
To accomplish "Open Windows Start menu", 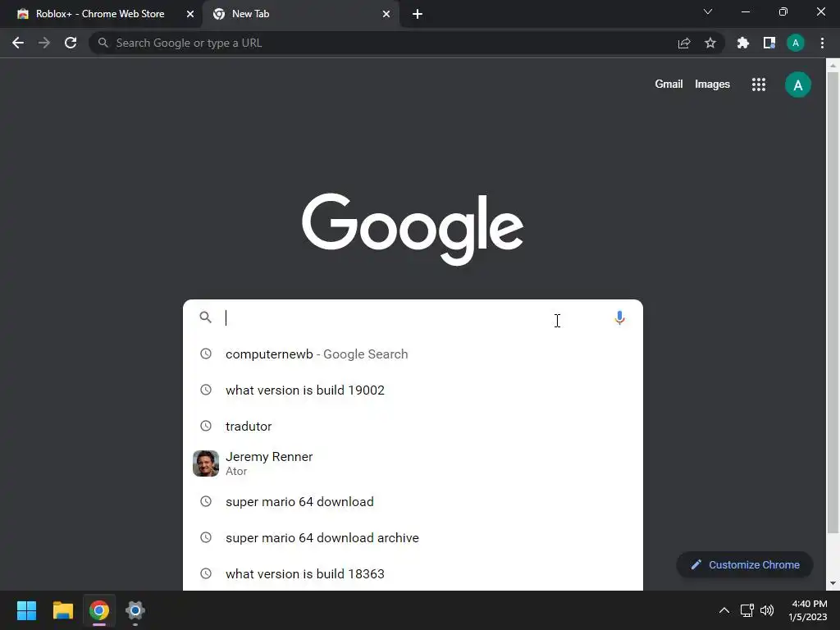I will pyautogui.click(x=27, y=610).
